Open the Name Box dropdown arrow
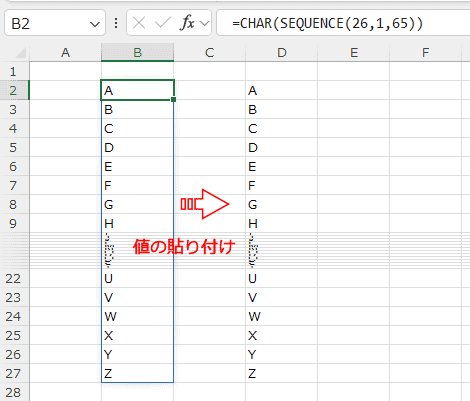470x401 pixels. (95, 24)
